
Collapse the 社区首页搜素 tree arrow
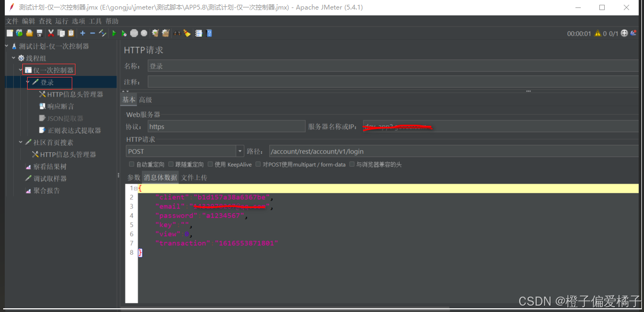tap(21, 142)
